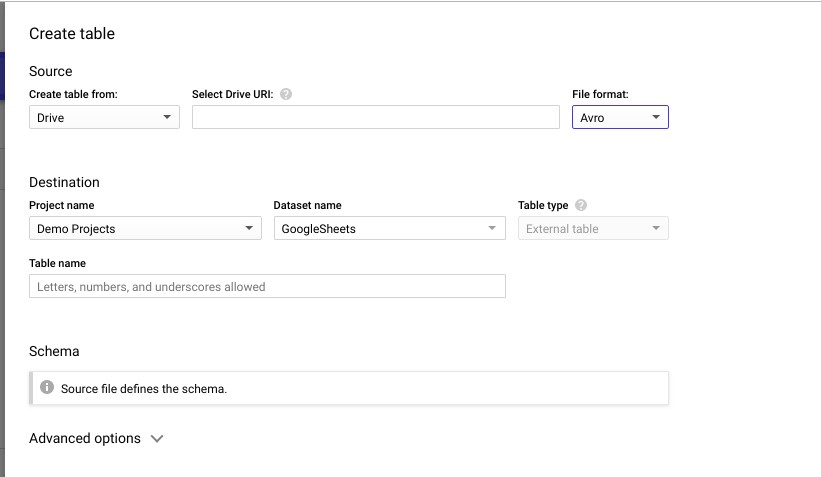Focus the Select Drive URI text field
Screen dimensions: 821x477
tap(375, 118)
